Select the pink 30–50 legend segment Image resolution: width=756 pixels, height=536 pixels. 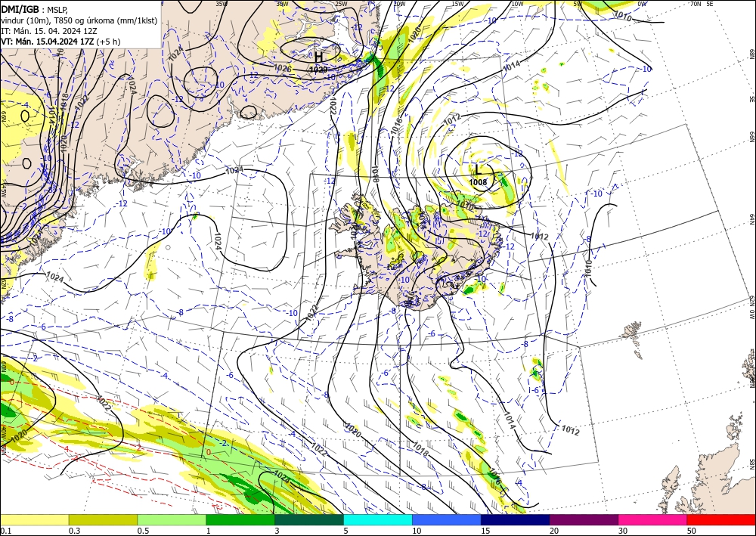[x=653, y=519]
